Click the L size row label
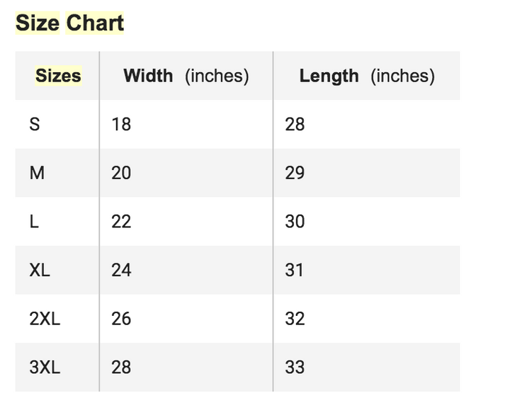The width and height of the screenshot is (510, 420). click(34, 222)
